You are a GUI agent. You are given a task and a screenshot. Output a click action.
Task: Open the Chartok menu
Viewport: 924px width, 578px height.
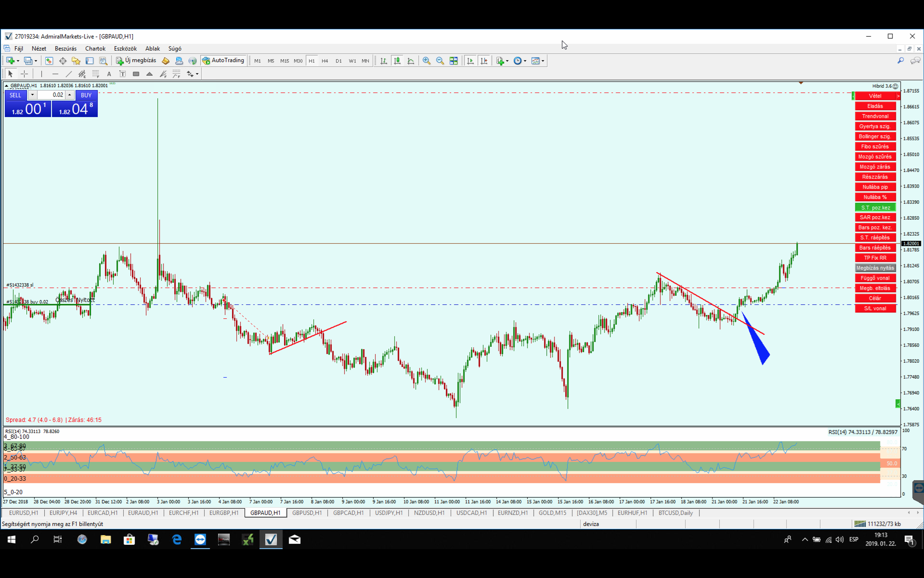95,48
